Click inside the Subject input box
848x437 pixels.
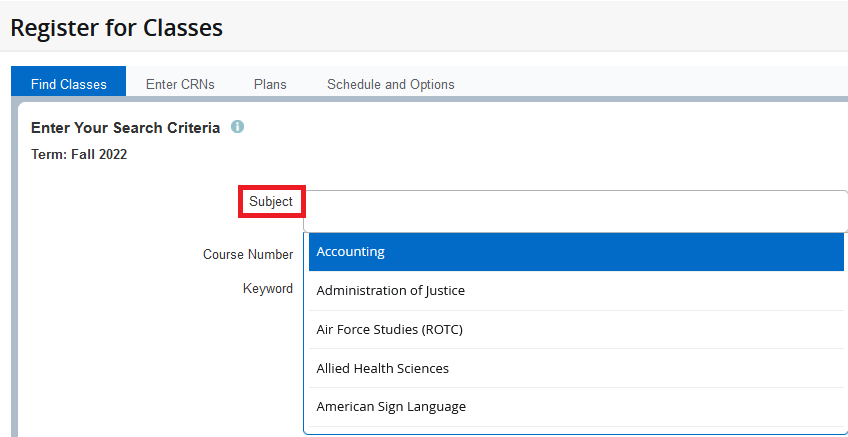575,211
